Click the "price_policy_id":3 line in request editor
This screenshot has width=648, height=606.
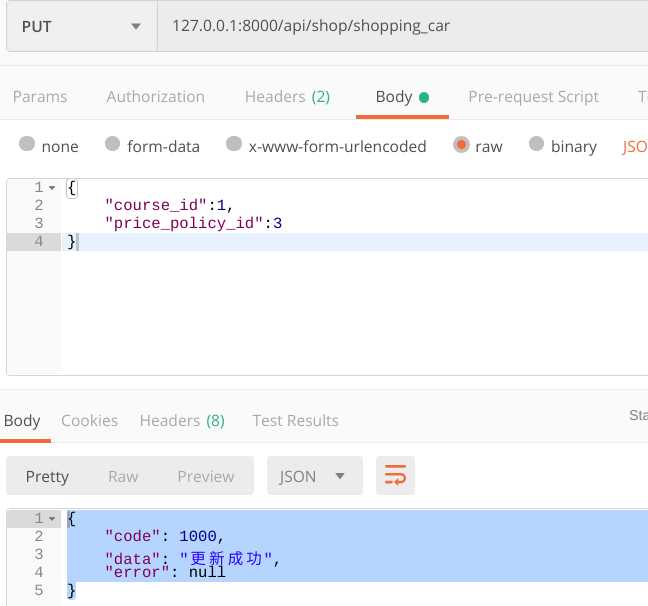point(193,223)
